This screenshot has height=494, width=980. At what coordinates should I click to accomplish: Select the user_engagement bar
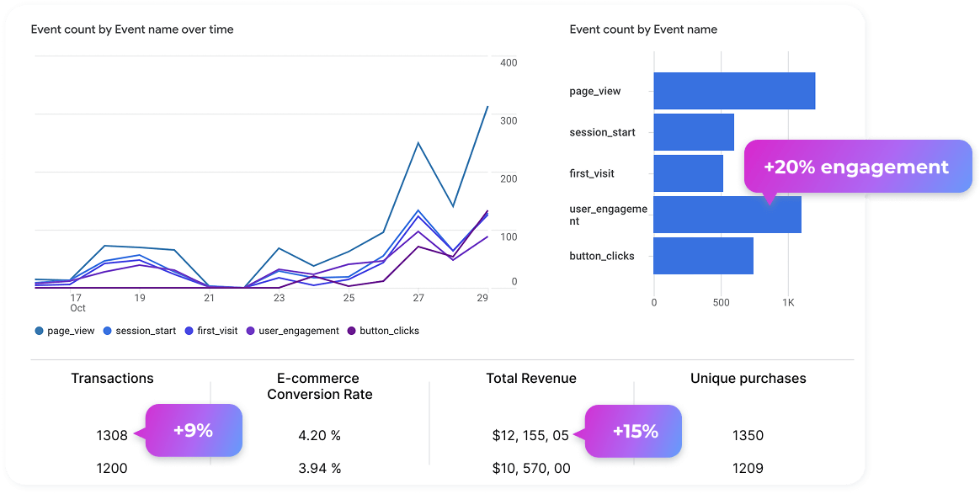(x=699, y=215)
